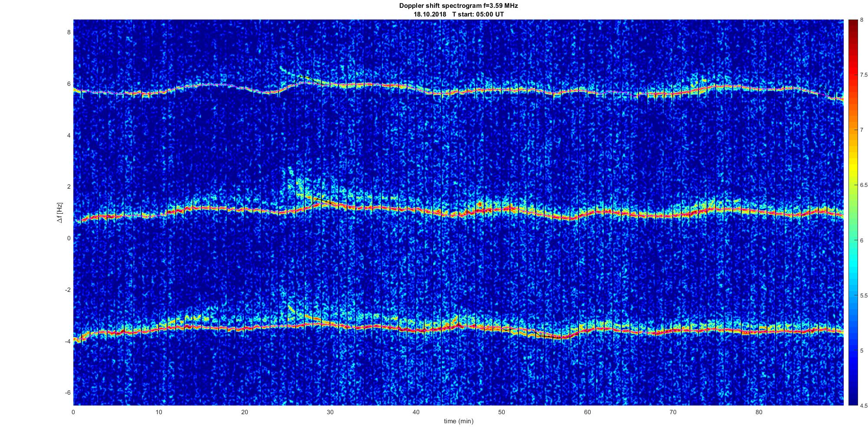The width and height of the screenshot is (868, 435).
Task: Click the y-axis tick label 8
Action: click(x=68, y=32)
